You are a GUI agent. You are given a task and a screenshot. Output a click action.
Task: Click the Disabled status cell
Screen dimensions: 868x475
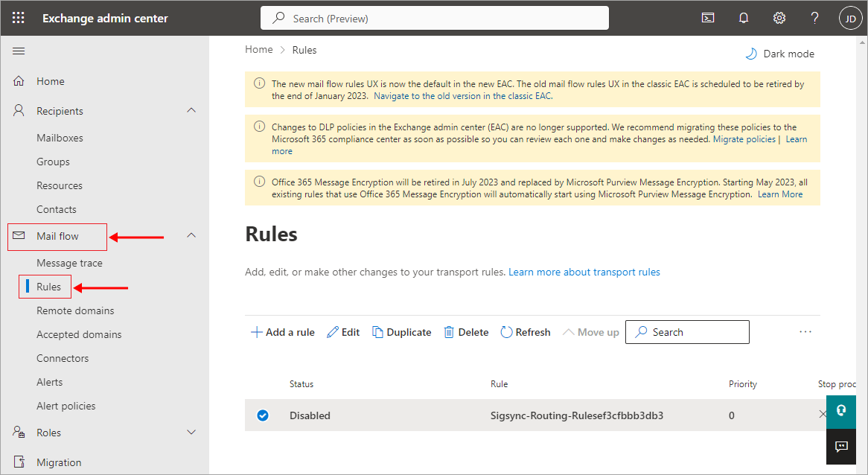tap(310, 415)
